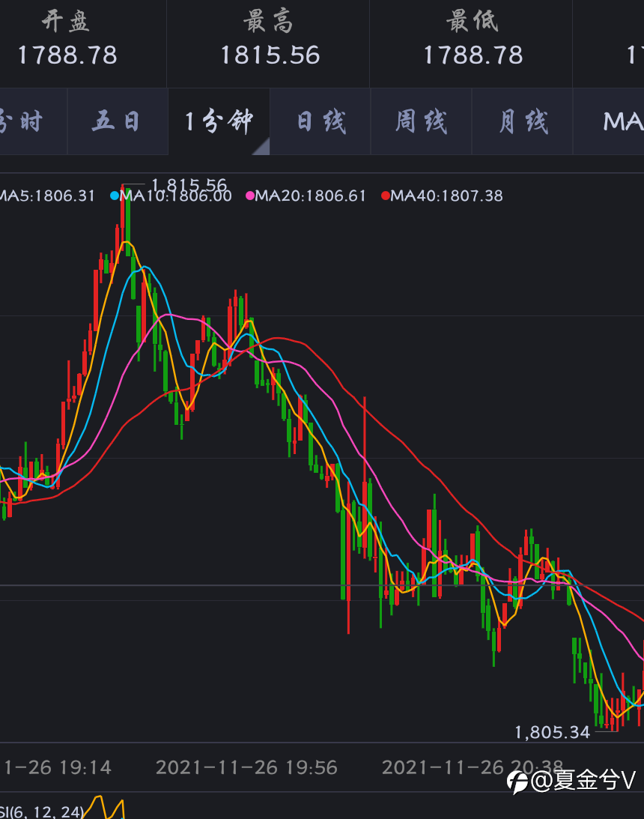
Task: Click the 2021-11-26 19:56 time label
Action: tap(246, 767)
